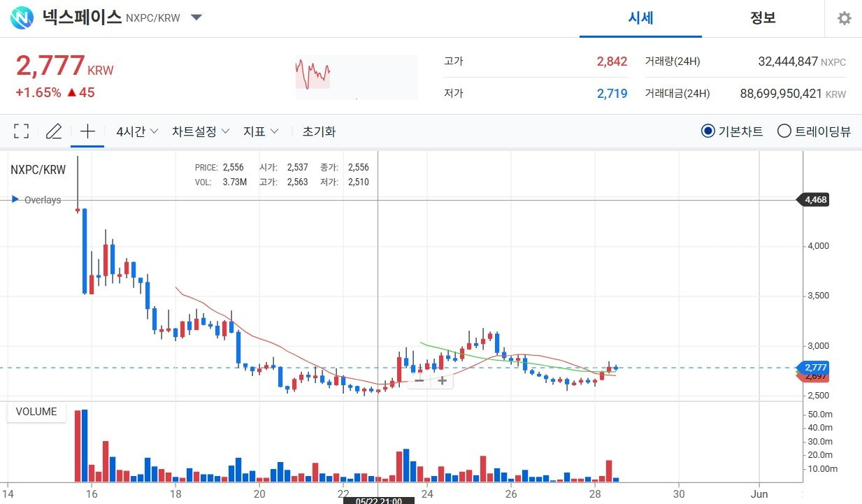This screenshot has height=504, width=862.
Task: Select the 트레이딩뷰 radio button
Action: (x=784, y=131)
